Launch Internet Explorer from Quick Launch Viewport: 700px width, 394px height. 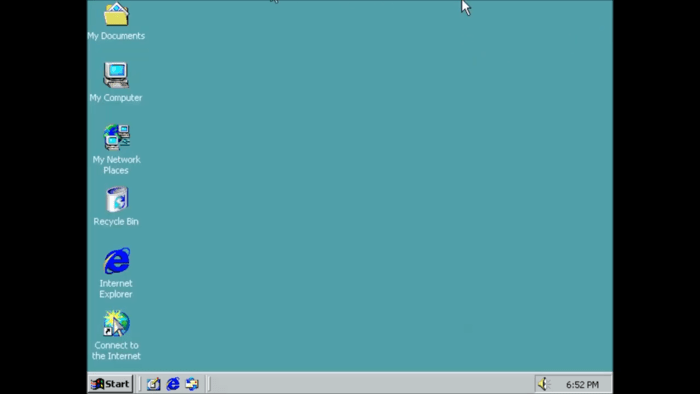(173, 384)
